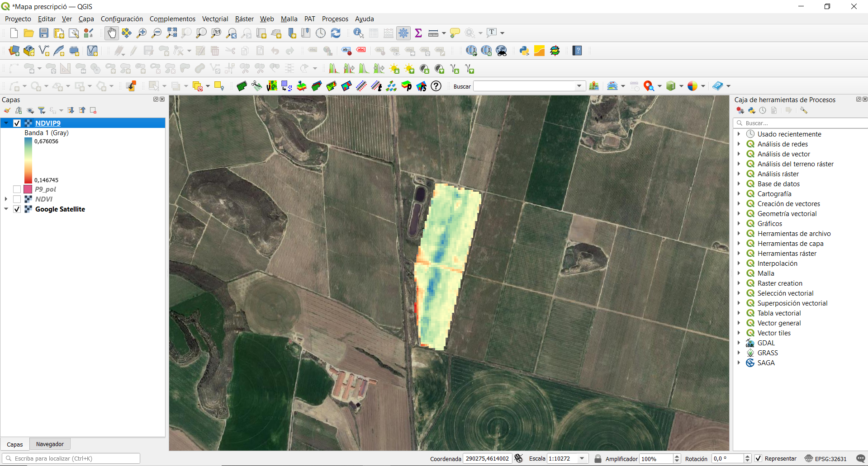The height and width of the screenshot is (466, 868).
Task: Collapse the Google Satellite layer arrow
Action: click(6, 209)
